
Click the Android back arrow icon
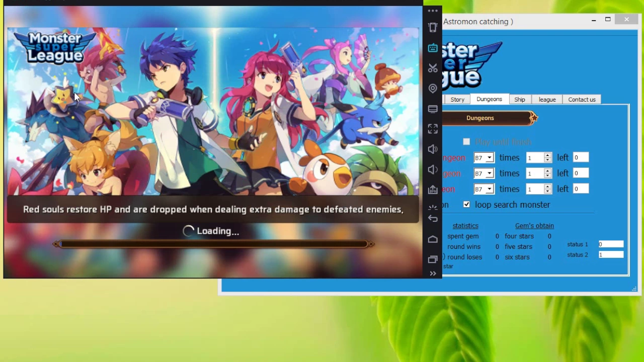pyautogui.click(x=433, y=218)
